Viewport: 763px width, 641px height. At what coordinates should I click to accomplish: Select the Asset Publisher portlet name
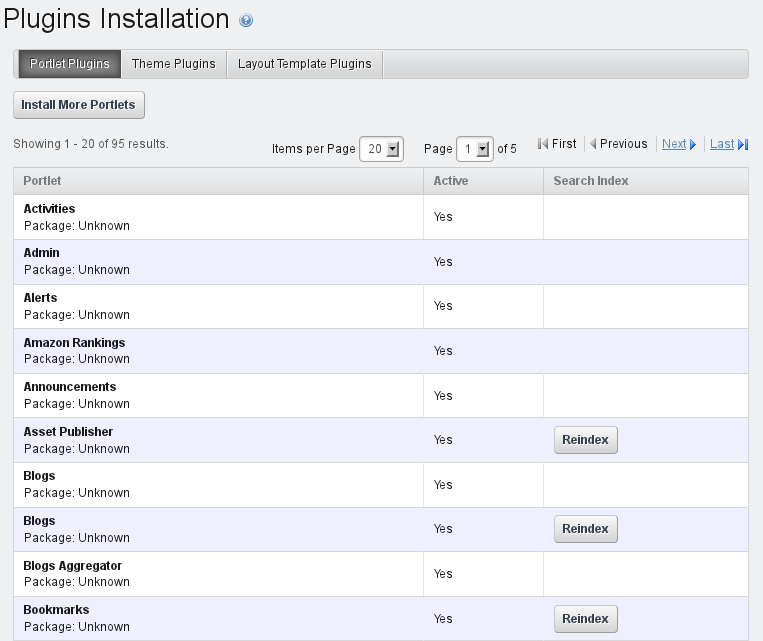tap(68, 432)
